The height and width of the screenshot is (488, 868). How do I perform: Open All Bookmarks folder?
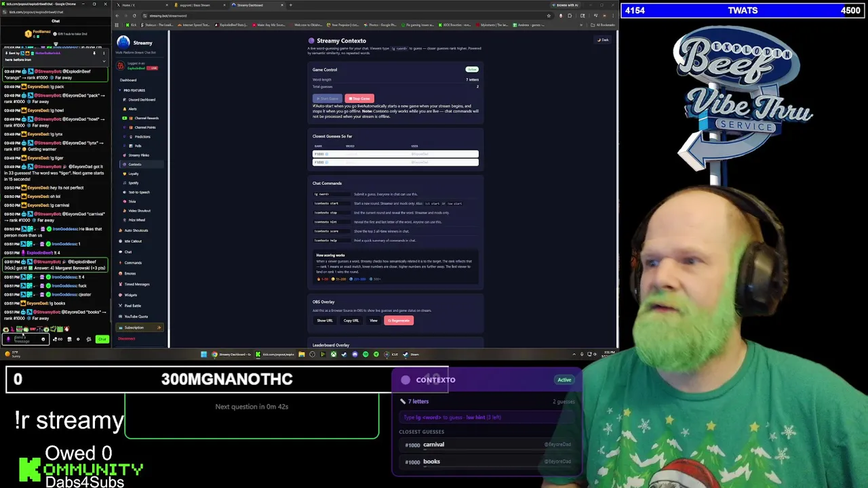(x=604, y=25)
